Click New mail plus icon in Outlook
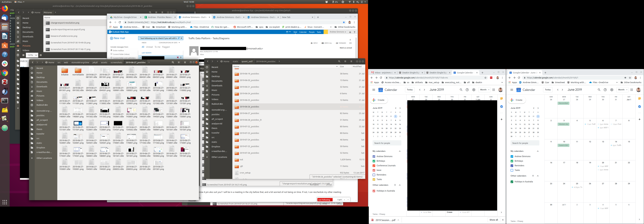 click(x=112, y=38)
